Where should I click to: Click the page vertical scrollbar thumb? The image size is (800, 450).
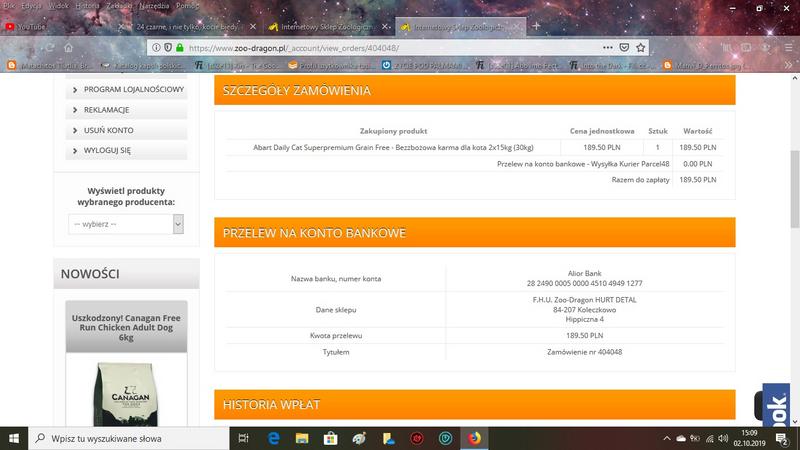point(794,189)
